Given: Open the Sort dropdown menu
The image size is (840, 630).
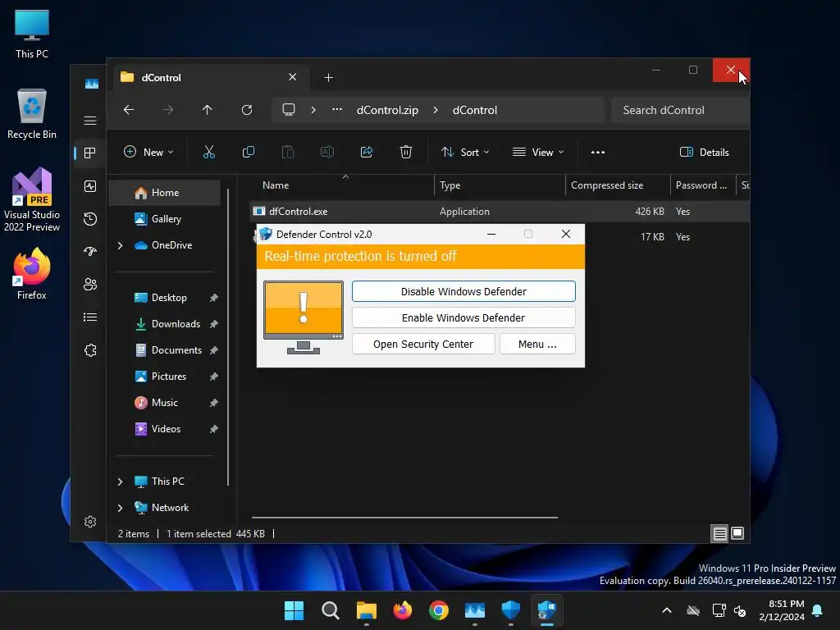Looking at the screenshot, I should (464, 152).
